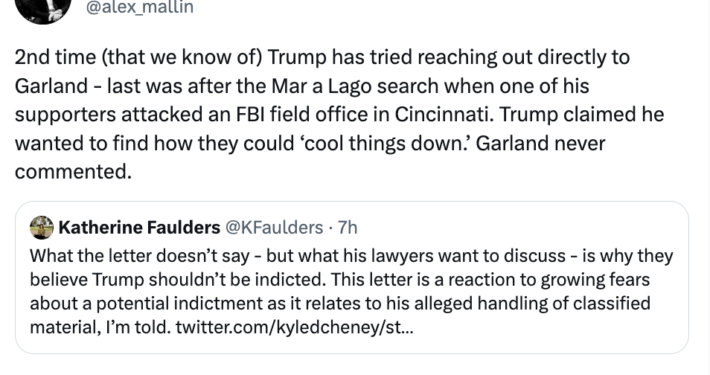The width and height of the screenshot is (710, 375).
Task: Click the phrase 'classified' in the quoted tweet
Action: pos(612,303)
